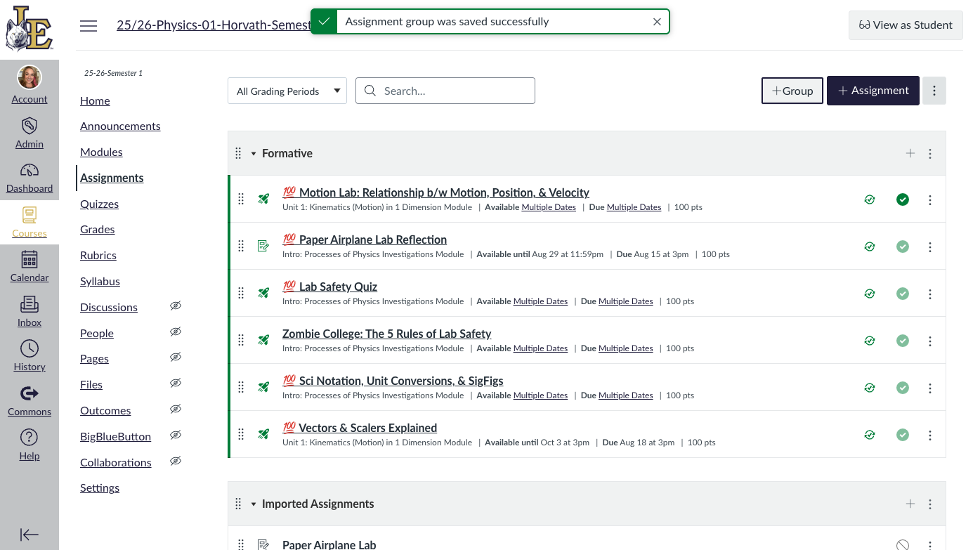Open assignments page settings kebab menu

pyautogui.click(x=934, y=91)
